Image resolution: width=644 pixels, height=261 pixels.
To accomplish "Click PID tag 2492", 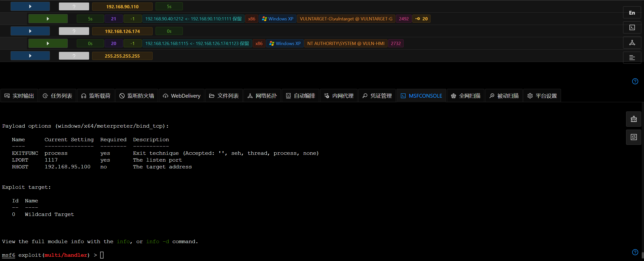I will (404, 19).
